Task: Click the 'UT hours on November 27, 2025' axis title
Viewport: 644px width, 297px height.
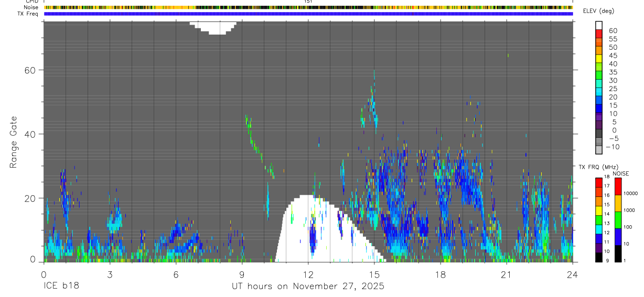Action: point(308,286)
